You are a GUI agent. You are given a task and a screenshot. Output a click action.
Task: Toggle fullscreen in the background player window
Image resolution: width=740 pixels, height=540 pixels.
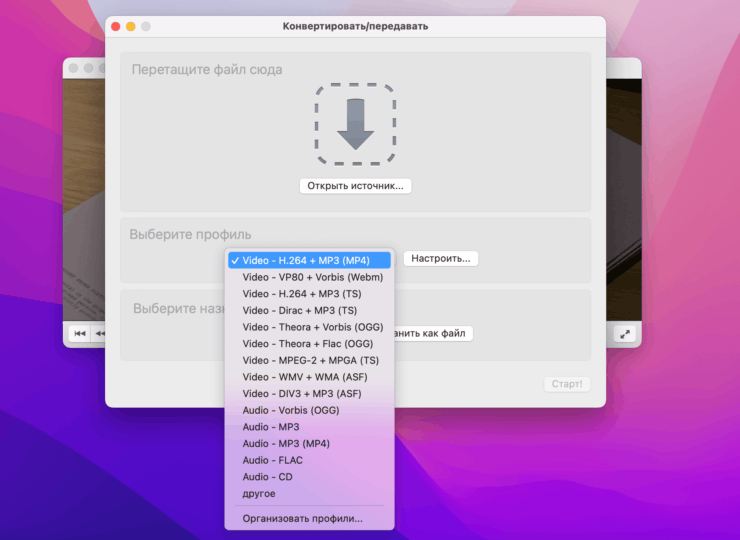[x=625, y=334]
